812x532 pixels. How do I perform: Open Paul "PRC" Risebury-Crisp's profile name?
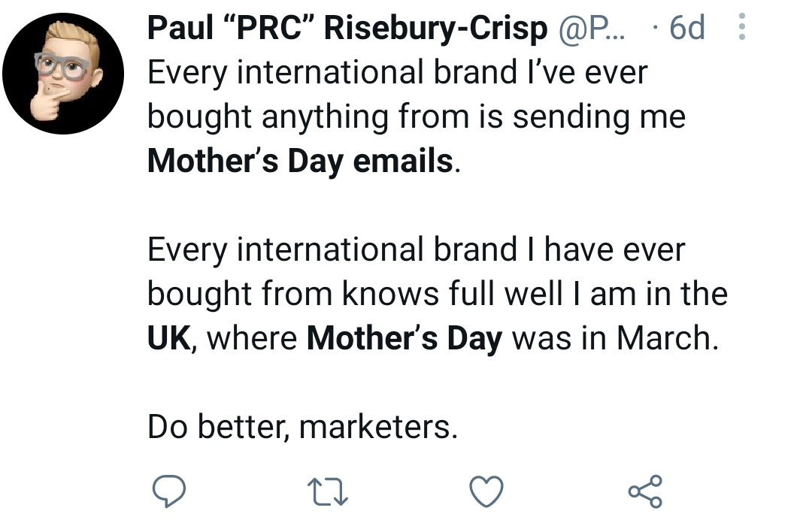347,29
